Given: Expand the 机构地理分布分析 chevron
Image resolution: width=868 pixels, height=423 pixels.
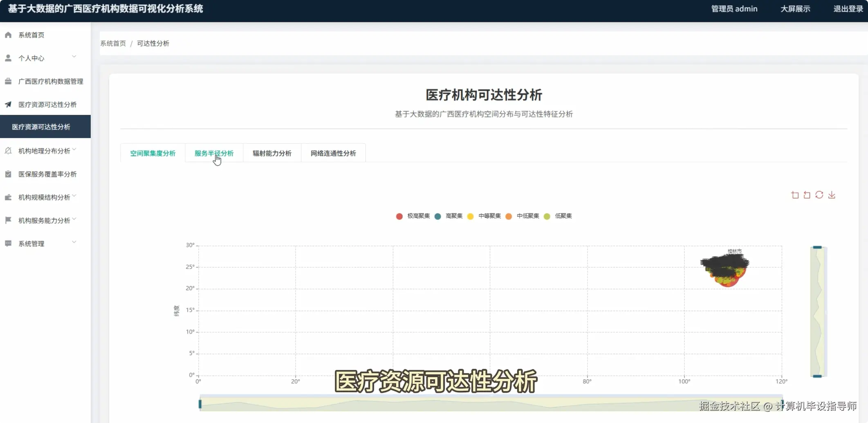Looking at the screenshot, I should tap(74, 150).
